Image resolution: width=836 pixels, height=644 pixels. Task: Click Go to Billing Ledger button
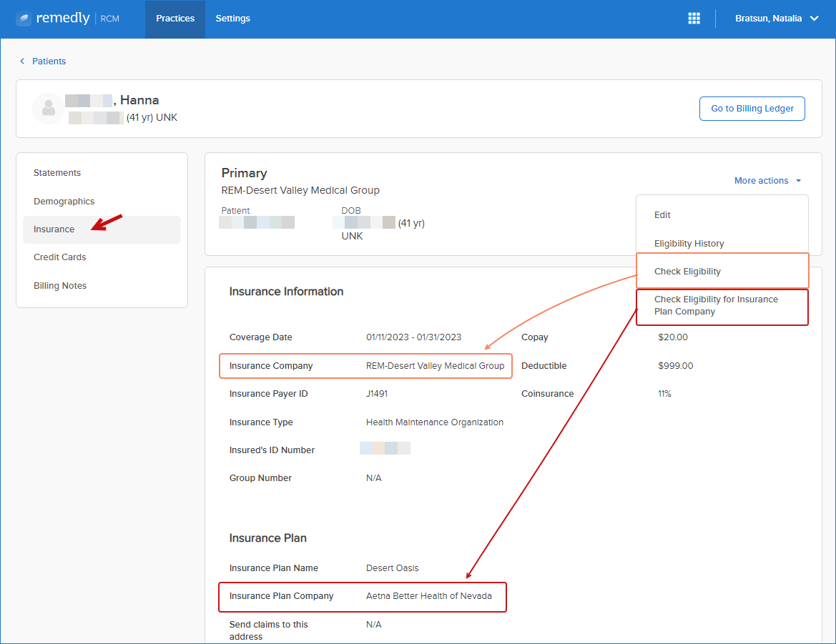pyautogui.click(x=752, y=109)
